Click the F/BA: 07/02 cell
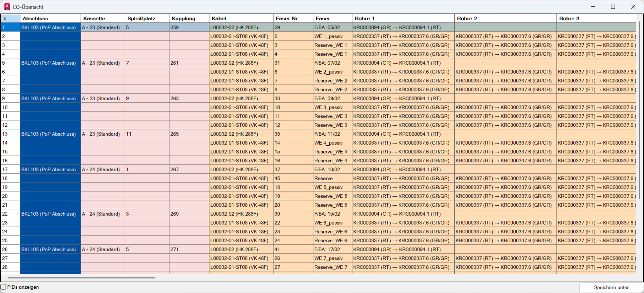Image resolution: width=644 pixels, height=293 pixels. point(333,63)
